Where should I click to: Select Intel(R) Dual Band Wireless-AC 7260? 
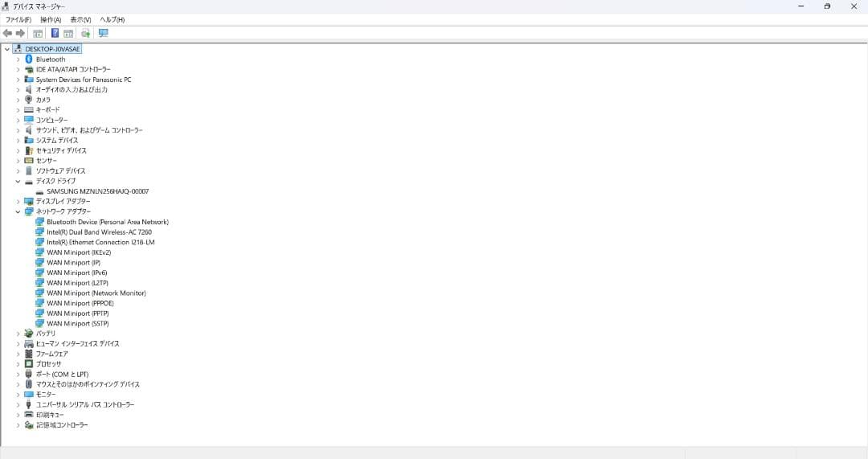tap(99, 232)
